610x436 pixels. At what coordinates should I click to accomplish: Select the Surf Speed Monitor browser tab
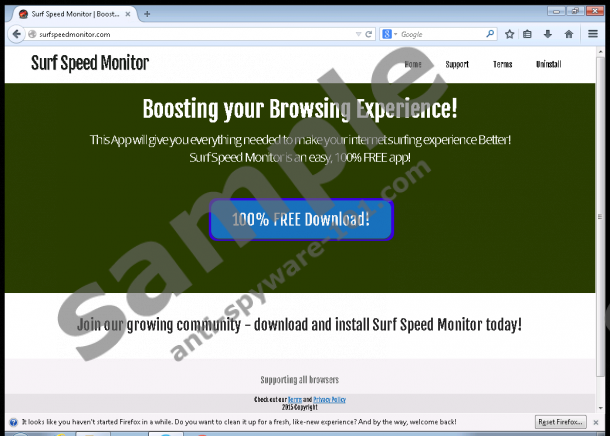(x=70, y=14)
